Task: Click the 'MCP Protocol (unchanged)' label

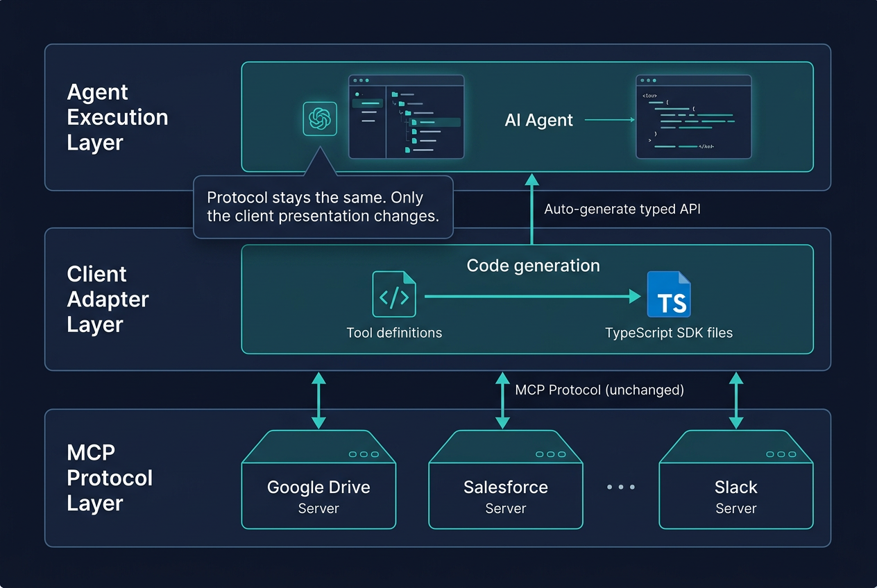Action: pyautogui.click(x=599, y=390)
